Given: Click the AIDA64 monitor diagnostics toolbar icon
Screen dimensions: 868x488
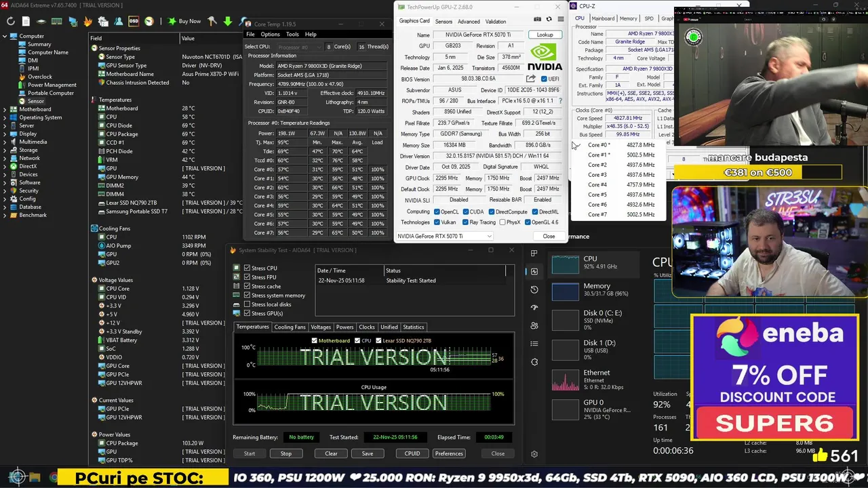Looking at the screenshot, I should 73,22.
